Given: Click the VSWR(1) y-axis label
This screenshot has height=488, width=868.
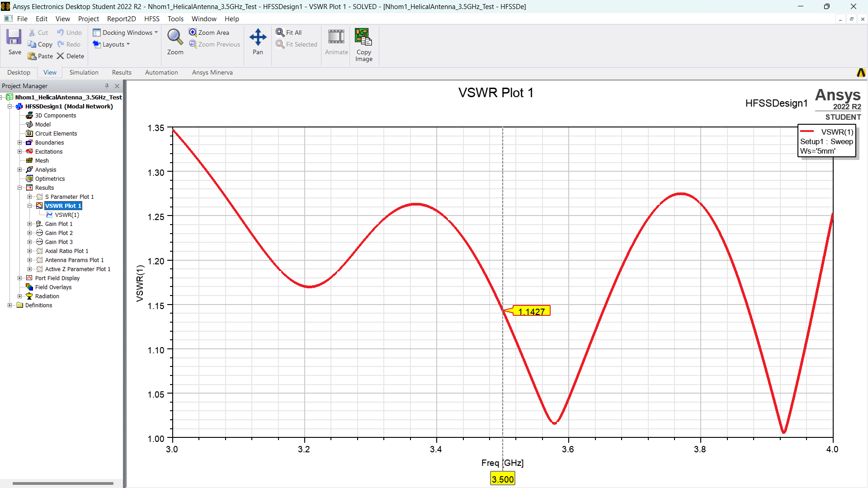Looking at the screenshot, I should pyautogui.click(x=140, y=283).
